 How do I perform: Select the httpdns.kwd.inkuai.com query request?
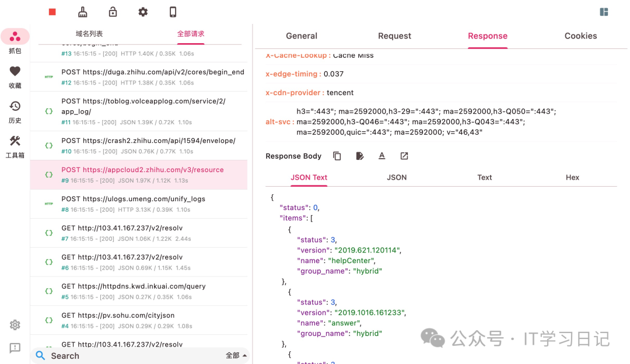(139, 291)
